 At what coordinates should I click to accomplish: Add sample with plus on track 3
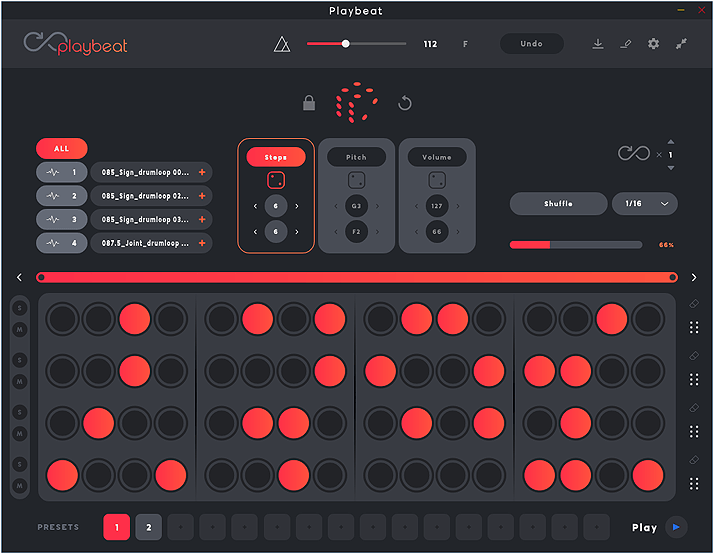pos(202,220)
